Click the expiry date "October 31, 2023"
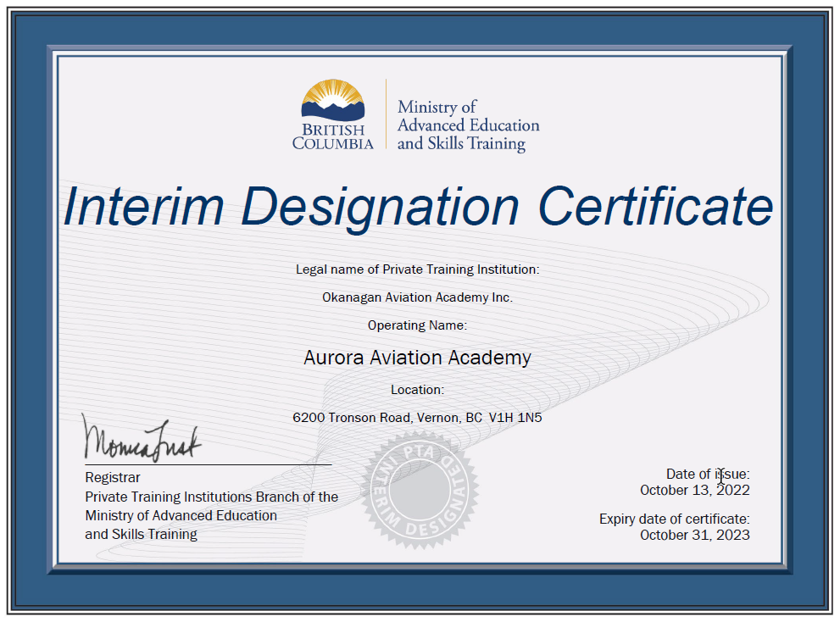Screen dimensions: 840x622 695,536
